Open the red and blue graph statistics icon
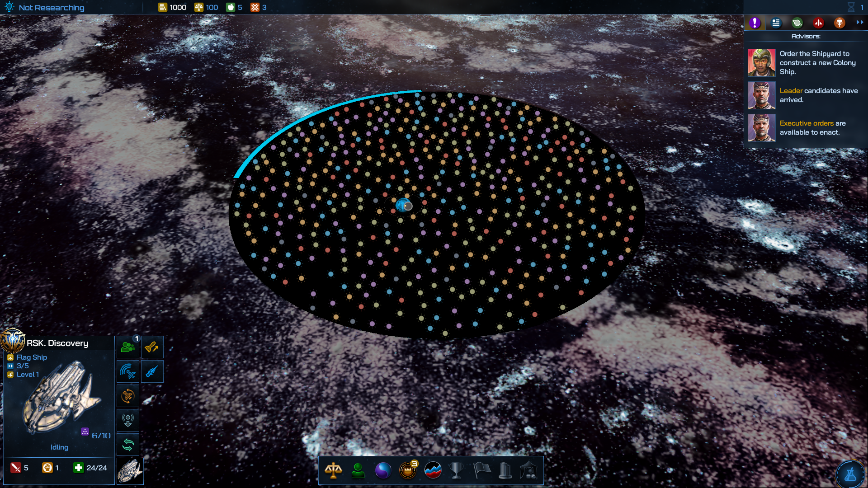Image resolution: width=868 pixels, height=488 pixels. click(x=433, y=470)
